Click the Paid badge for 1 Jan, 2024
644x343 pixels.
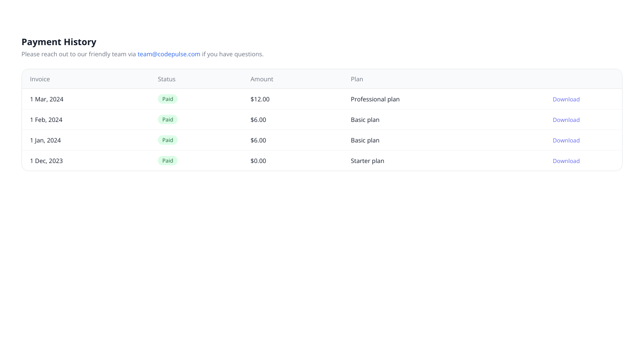pos(168,140)
